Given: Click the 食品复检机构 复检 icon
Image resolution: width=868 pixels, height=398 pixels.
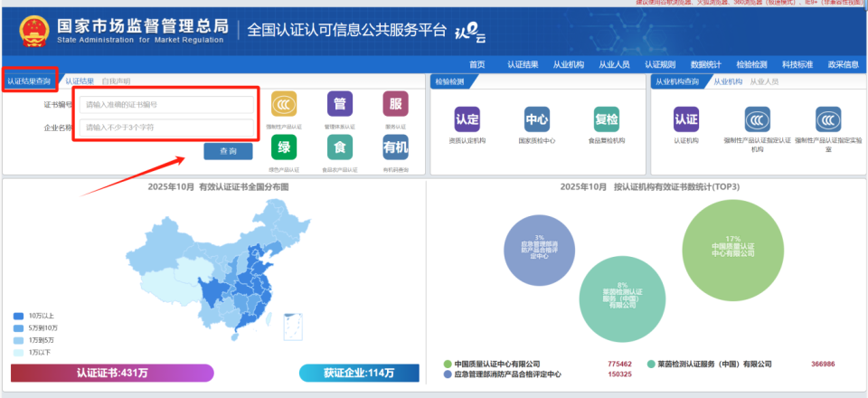Looking at the screenshot, I should (606, 119).
